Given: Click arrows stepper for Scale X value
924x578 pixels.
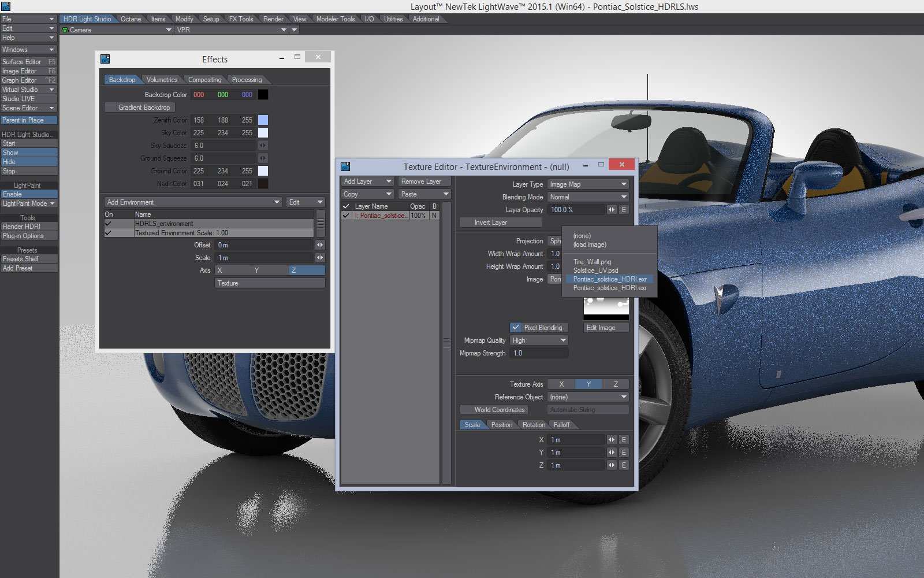Looking at the screenshot, I should click(x=612, y=440).
